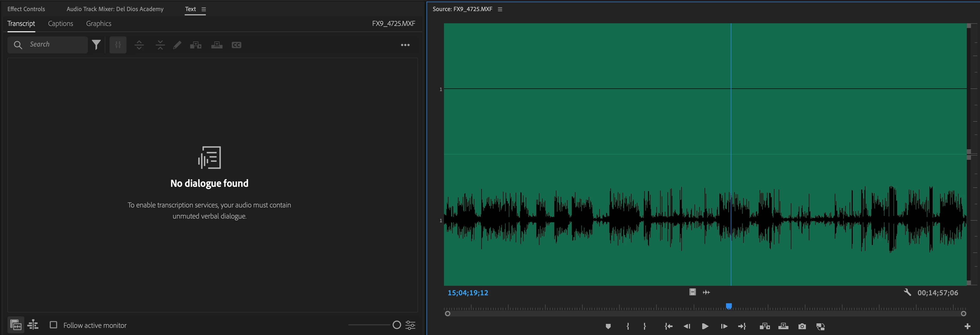The width and height of the screenshot is (980, 335).
Task: Click pencil edit icon in transcript toolbar
Action: (x=177, y=45)
